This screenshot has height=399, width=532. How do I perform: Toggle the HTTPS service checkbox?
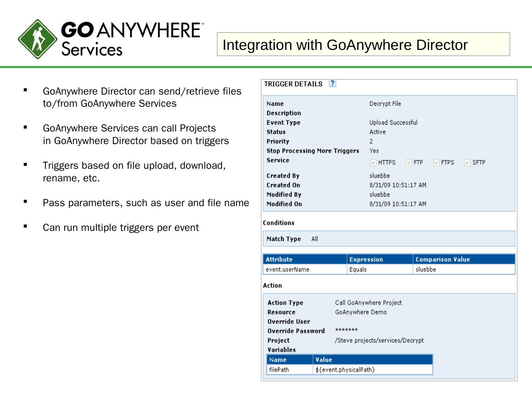click(374, 163)
